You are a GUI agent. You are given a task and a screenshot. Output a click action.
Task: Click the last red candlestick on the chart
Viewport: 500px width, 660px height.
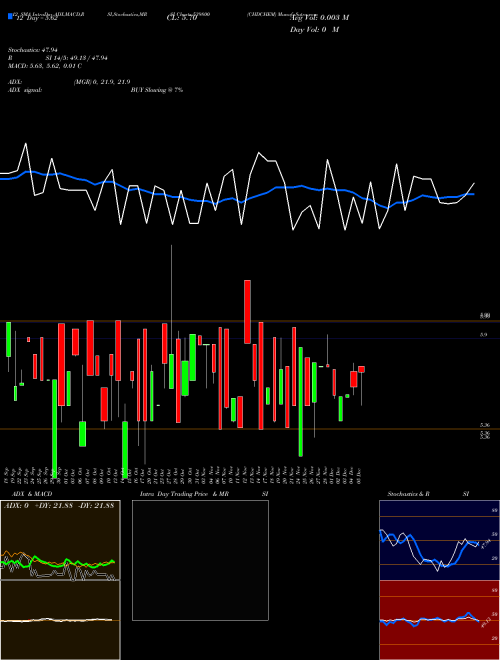pos(362,369)
